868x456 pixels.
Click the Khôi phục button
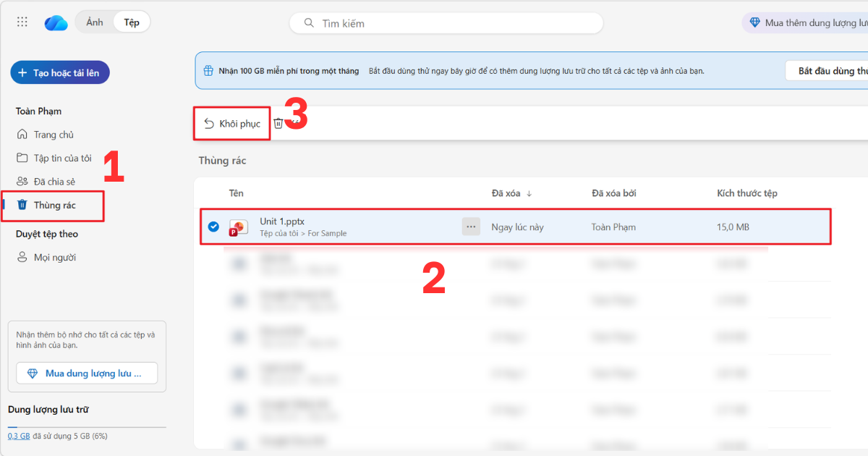[231, 122]
